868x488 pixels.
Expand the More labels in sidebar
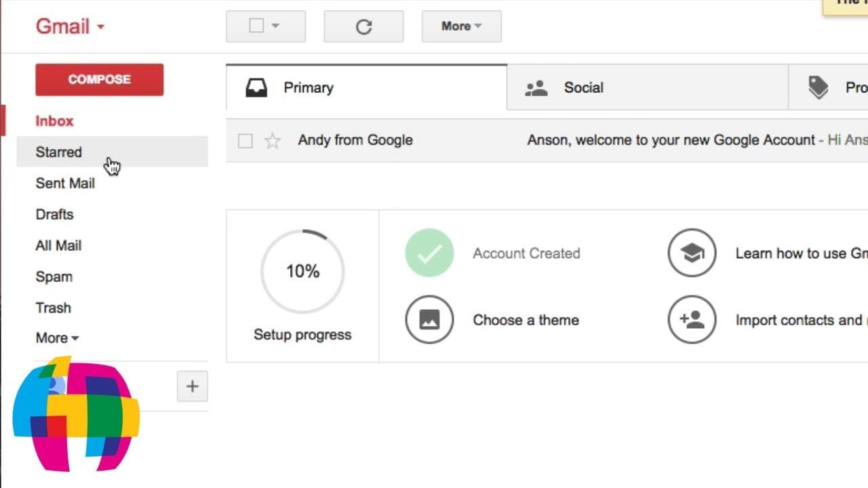coord(58,338)
